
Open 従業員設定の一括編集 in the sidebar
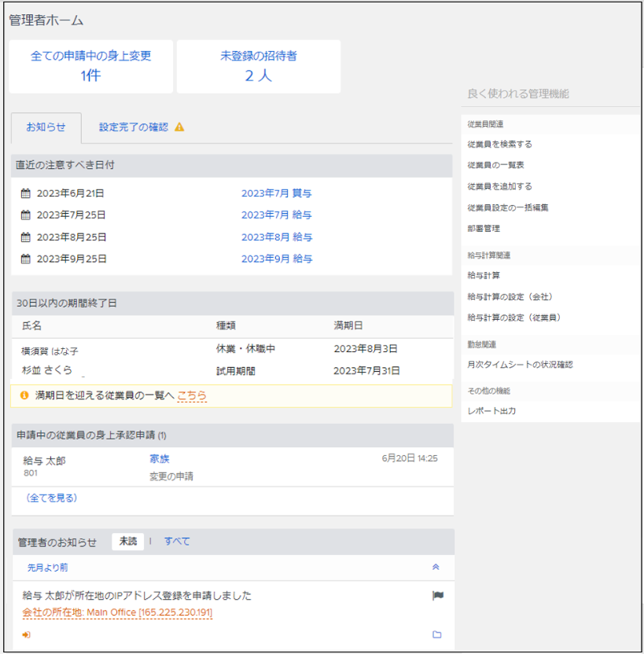pyautogui.click(x=508, y=208)
